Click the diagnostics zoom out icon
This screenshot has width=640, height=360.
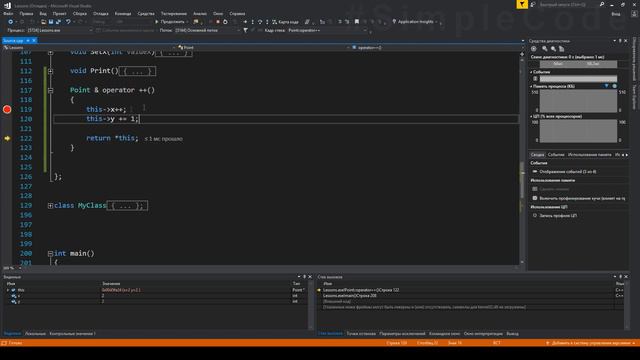pyautogui.click(x=553, y=49)
